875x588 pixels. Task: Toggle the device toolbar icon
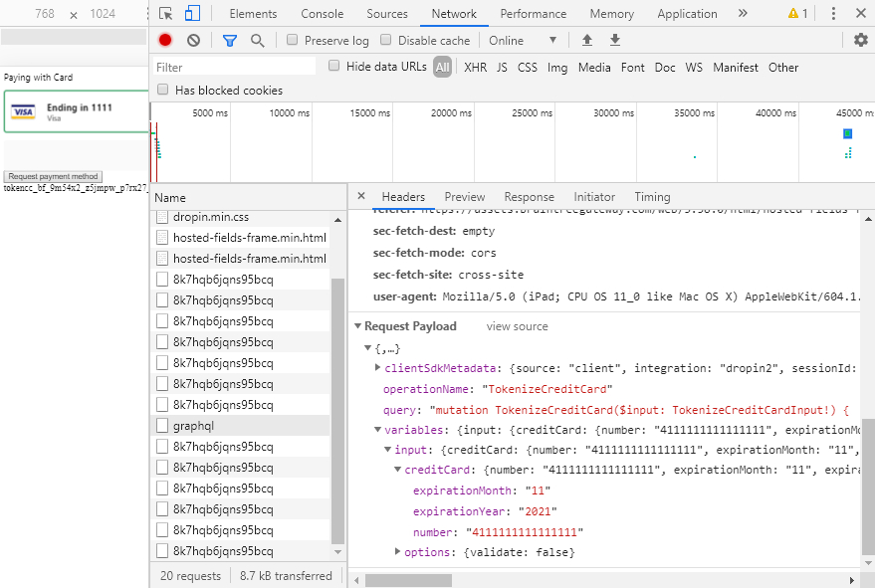(x=192, y=14)
